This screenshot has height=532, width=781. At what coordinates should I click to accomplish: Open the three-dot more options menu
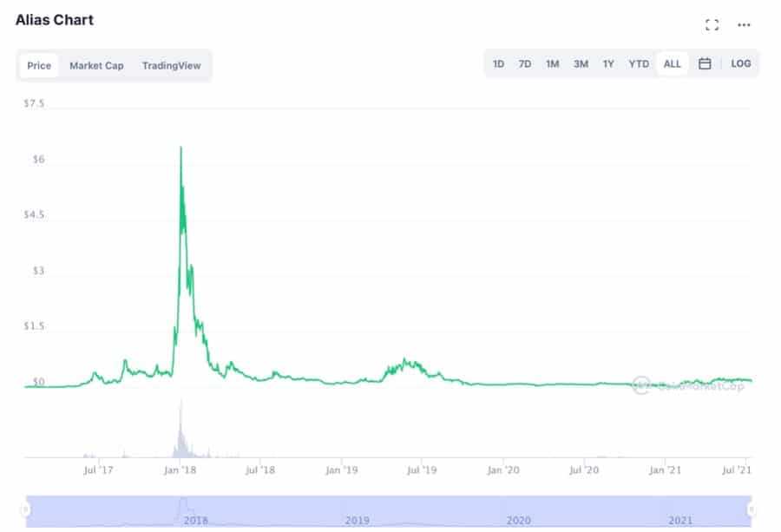click(744, 25)
